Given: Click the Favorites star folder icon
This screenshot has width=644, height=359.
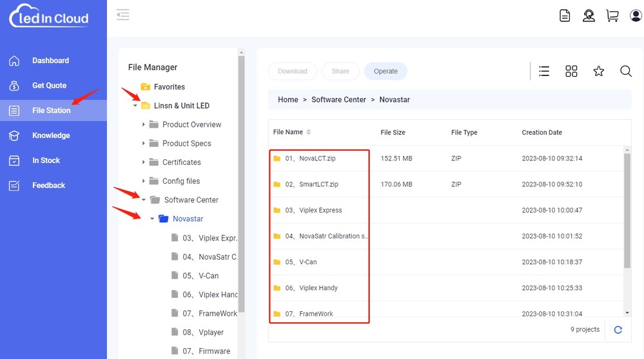Looking at the screenshot, I should [146, 86].
